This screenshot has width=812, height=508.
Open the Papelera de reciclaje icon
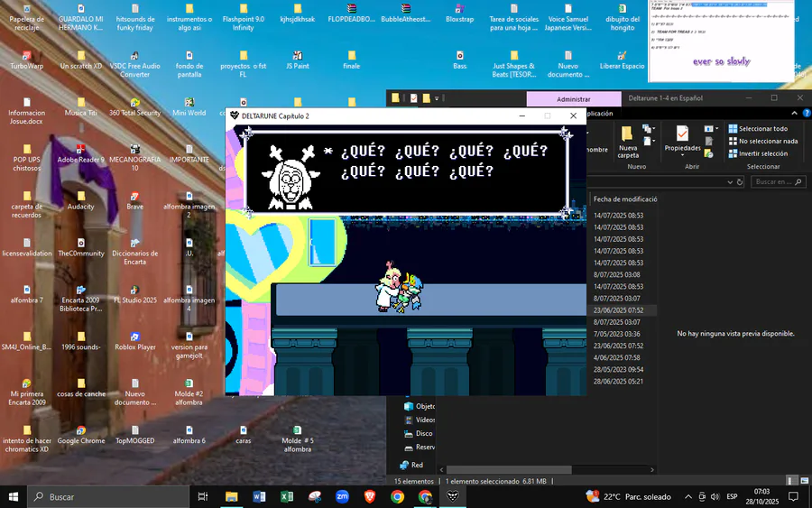(x=26, y=17)
